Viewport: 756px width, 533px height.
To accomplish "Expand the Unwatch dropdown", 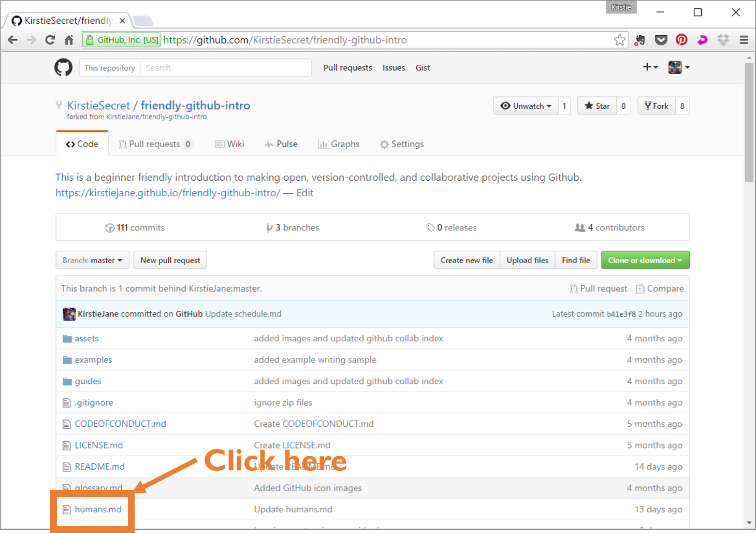I will click(526, 106).
